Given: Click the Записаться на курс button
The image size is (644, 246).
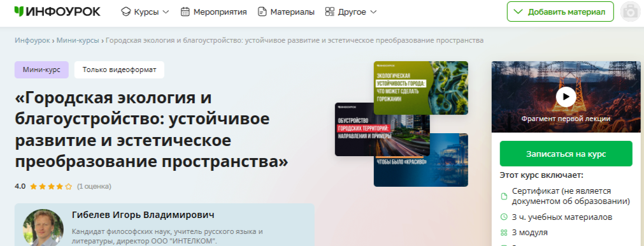Looking at the screenshot, I should [x=566, y=154].
